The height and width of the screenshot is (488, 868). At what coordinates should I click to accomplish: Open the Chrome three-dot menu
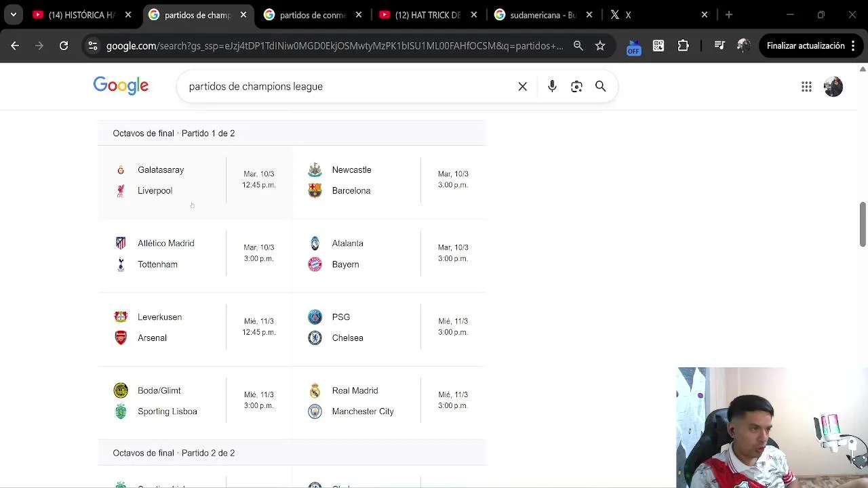[854, 46]
